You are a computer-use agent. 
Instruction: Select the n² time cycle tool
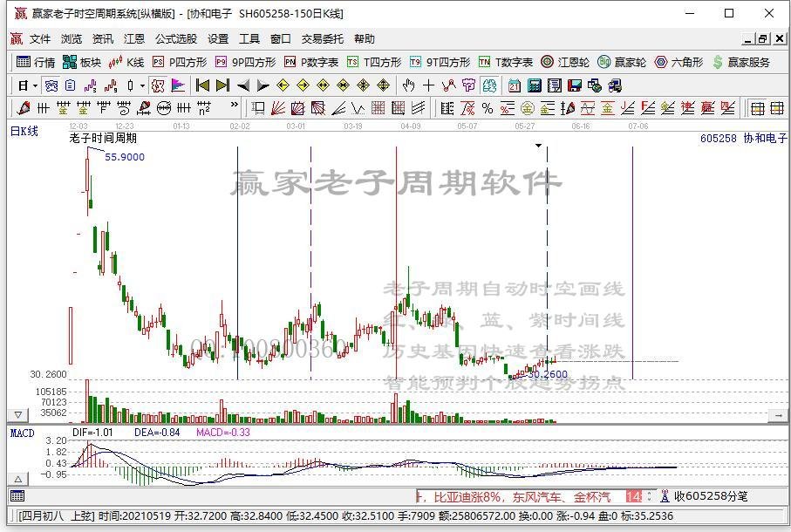(204, 108)
